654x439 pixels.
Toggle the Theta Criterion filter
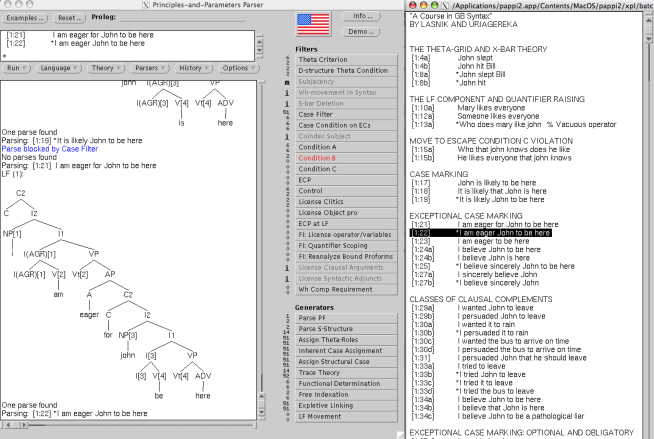[x=346, y=60]
